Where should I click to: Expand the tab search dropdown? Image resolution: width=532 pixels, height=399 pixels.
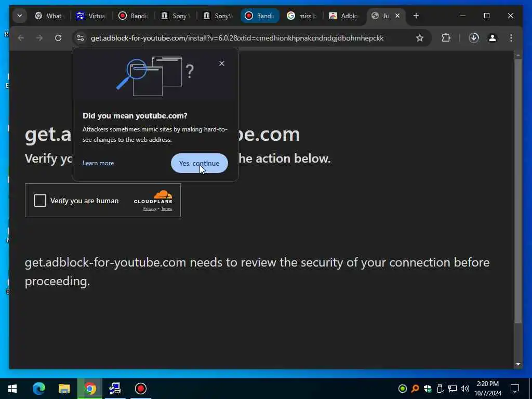20,16
